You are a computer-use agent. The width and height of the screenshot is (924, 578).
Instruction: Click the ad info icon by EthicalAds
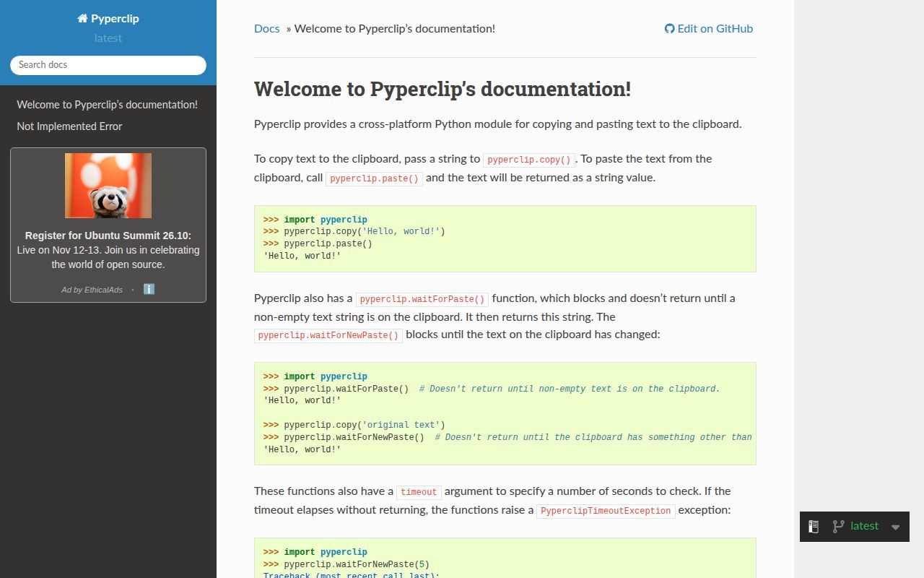click(x=149, y=289)
